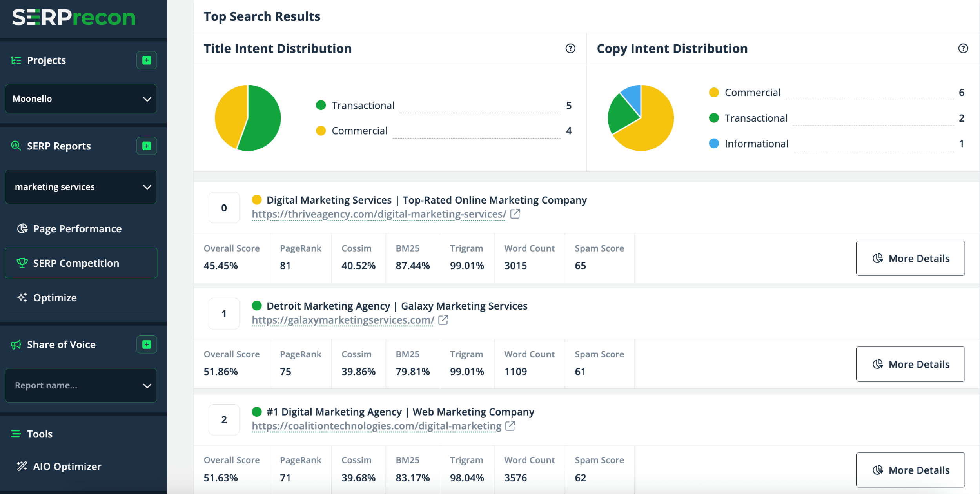Open Copy Intent Distribution help icon
This screenshot has height=494, width=980.
click(x=963, y=48)
